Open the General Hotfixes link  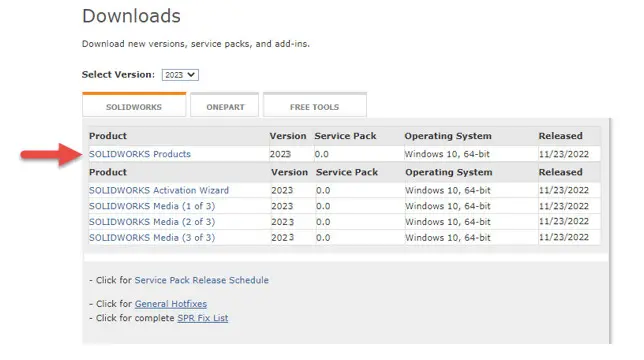[x=171, y=304]
